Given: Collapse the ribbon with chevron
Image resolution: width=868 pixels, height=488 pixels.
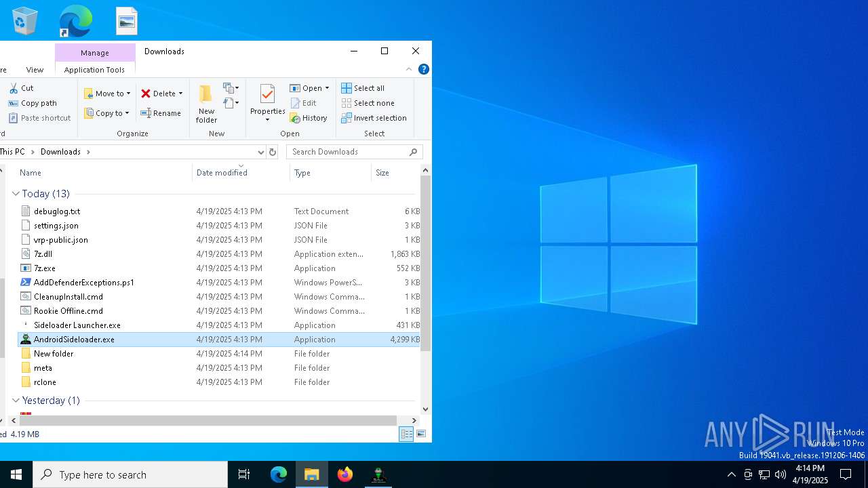Looking at the screenshot, I should 409,69.
